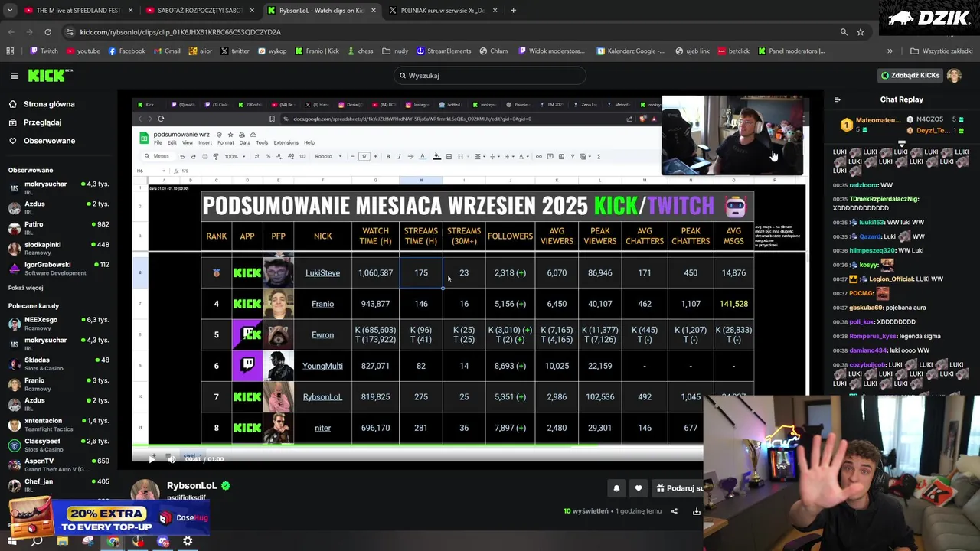Open the Windows Start menu
The image size is (980, 551).
13,541
